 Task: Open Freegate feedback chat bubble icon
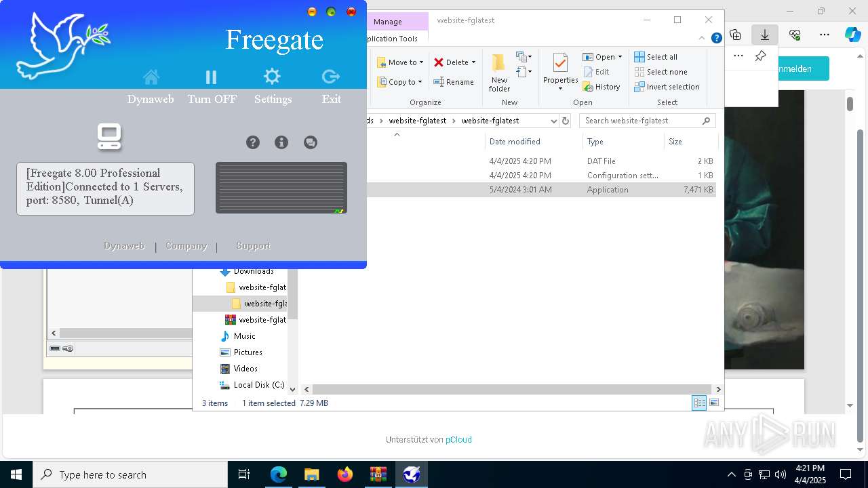tap(311, 142)
